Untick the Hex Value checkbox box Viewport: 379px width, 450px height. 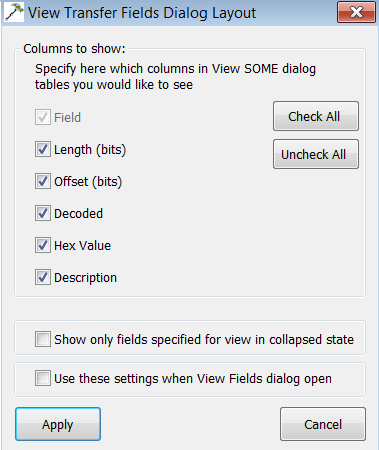pos(43,245)
